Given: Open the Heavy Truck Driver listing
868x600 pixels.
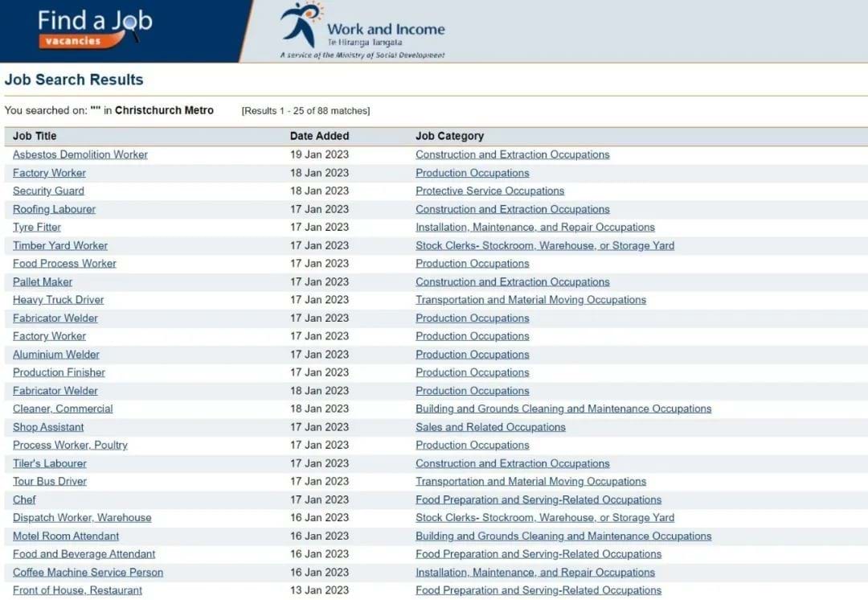Looking at the screenshot, I should point(58,300).
